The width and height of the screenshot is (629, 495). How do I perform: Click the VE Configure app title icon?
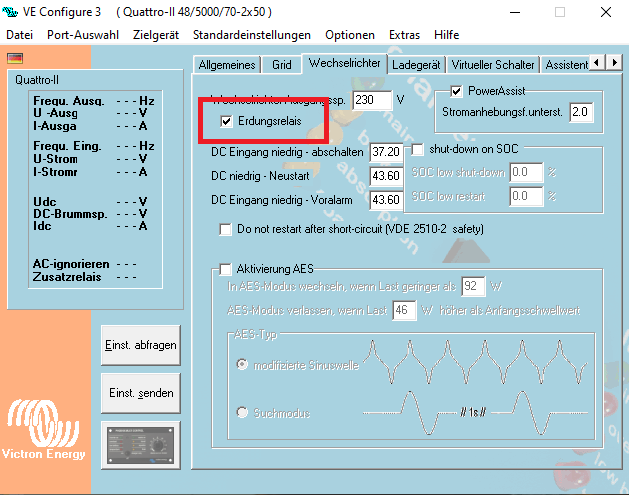point(10,12)
